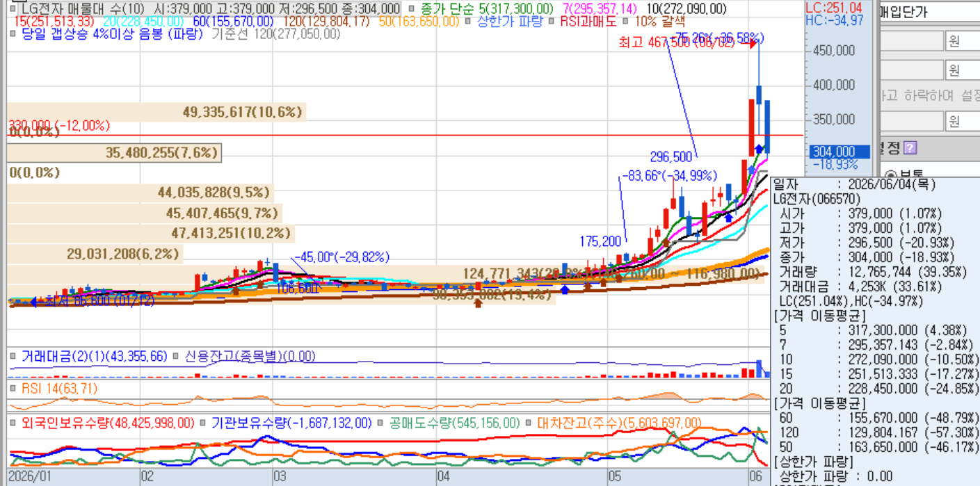Click the square marker before 외국인보유수량
This screenshot has height=486, width=980.
pos(13,423)
